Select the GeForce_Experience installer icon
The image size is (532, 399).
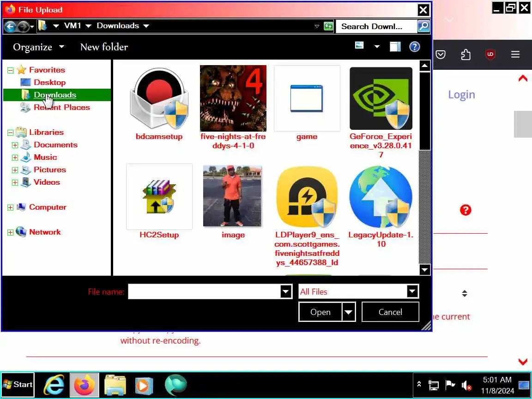[381, 98]
